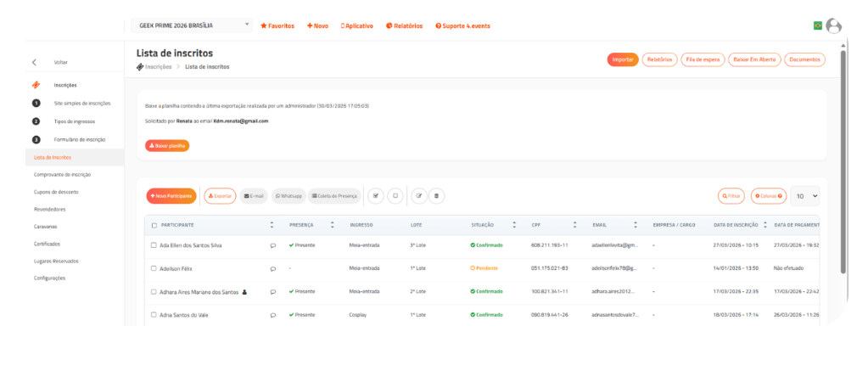Click the Filtrar button
The height and width of the screenshot is (371, 868).
point(731,195)
